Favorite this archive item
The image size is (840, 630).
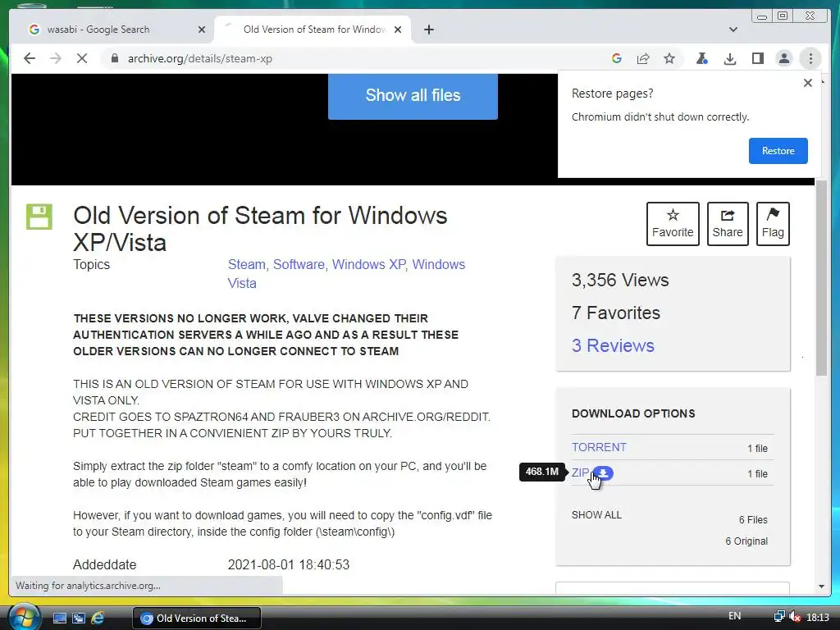673,224
